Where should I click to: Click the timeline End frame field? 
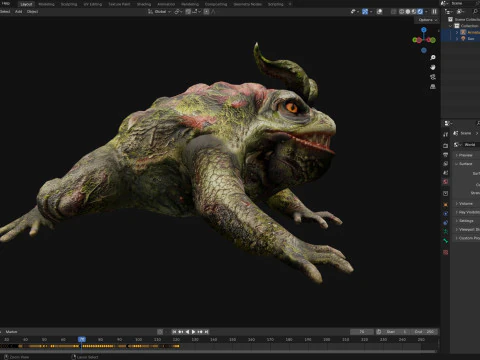point(425,332)
